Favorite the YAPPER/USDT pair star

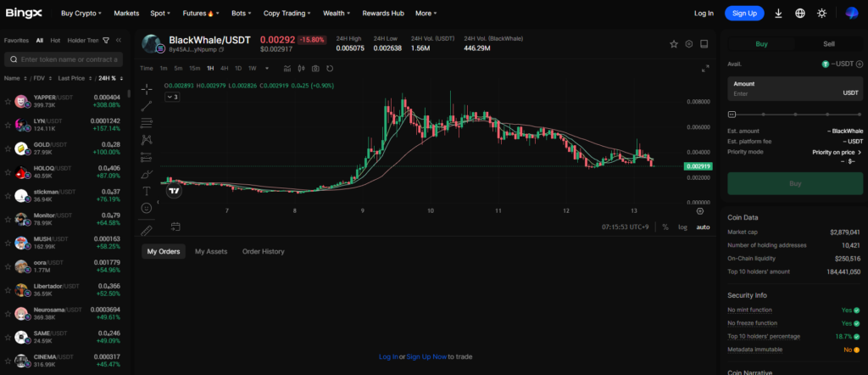pyautogui.click(x=8, y=101)
